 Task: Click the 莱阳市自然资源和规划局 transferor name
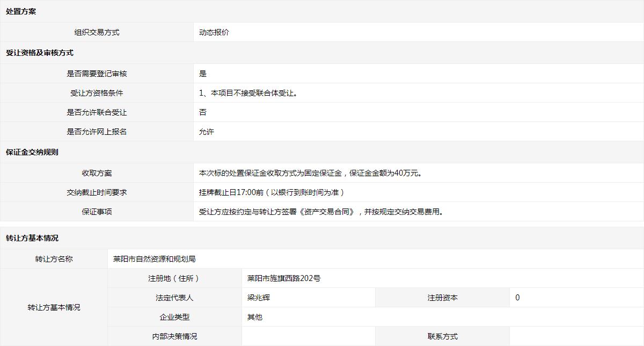point(155,259)
